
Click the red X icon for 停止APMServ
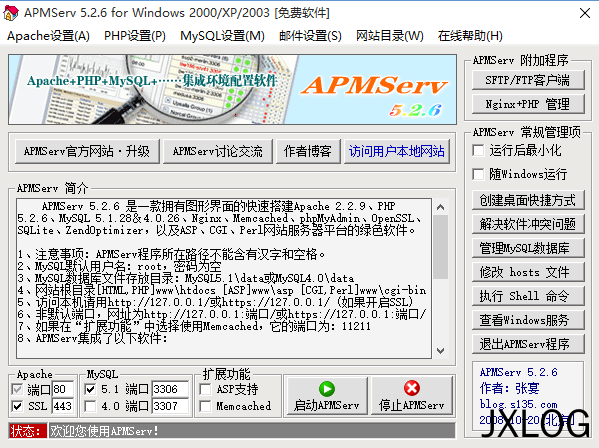(411, 388)
